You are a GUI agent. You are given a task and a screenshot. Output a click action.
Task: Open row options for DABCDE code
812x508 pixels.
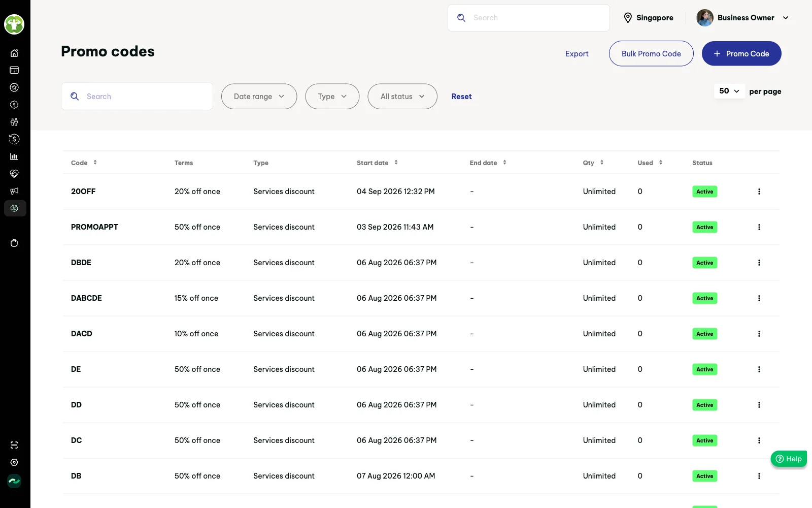pyautogui.click(x=759, y=298)
